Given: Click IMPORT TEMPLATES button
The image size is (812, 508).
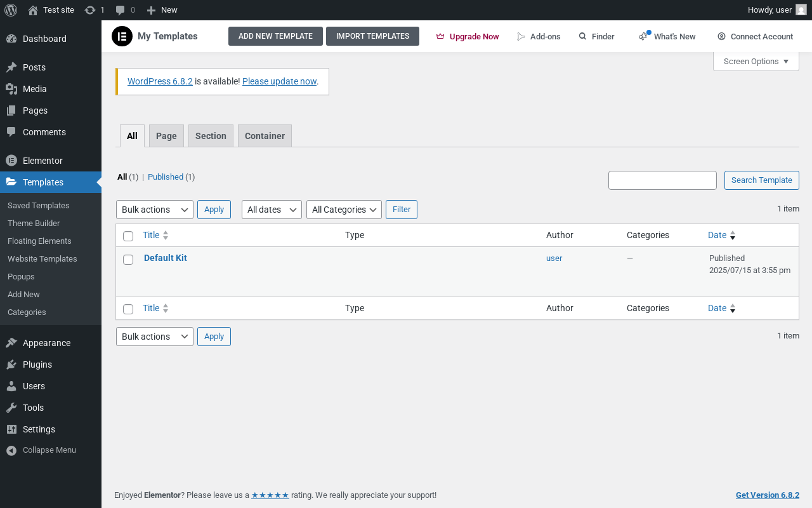Looking at the screenshot, I should [372, 36].
